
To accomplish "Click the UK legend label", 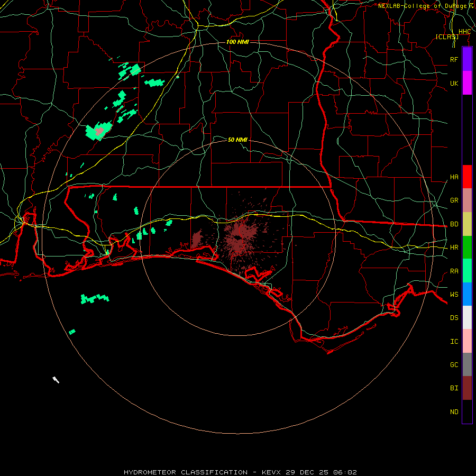I will point(454,83).
